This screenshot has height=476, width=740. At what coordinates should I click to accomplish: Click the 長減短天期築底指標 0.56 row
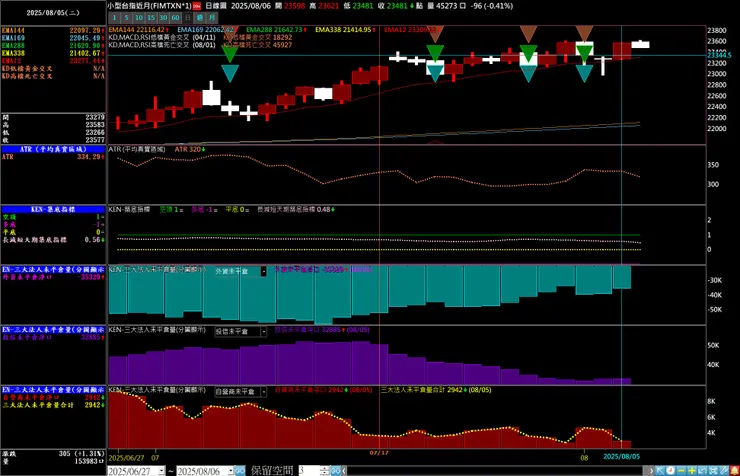click(x=53, y=240)
